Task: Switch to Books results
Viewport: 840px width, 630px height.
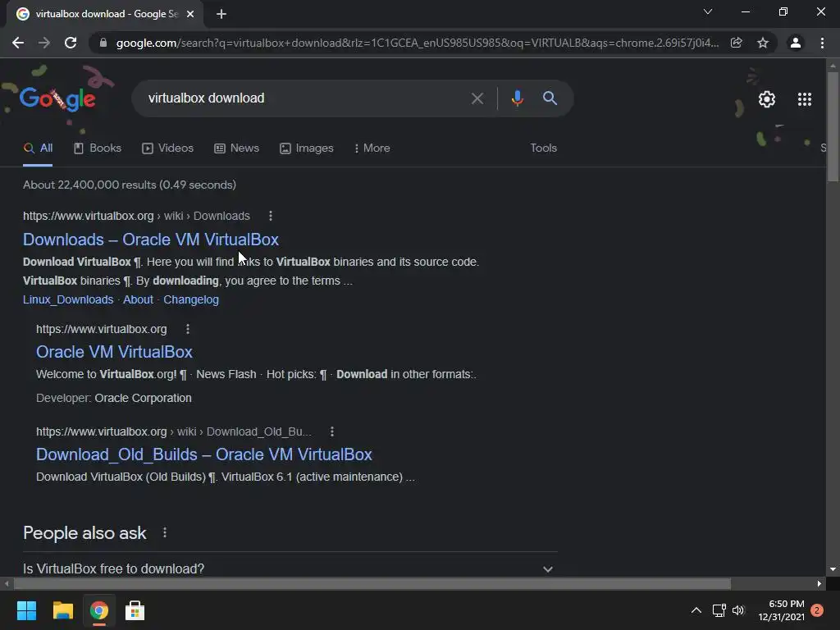Action: (x=98, y=148)
